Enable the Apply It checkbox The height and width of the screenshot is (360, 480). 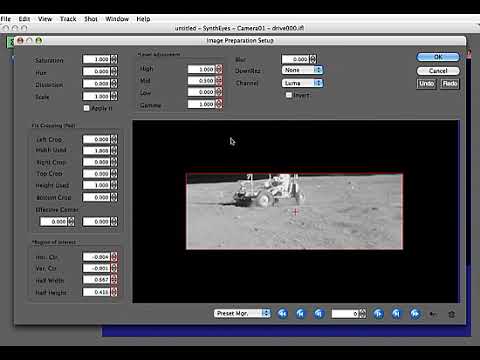pos(87,108)
